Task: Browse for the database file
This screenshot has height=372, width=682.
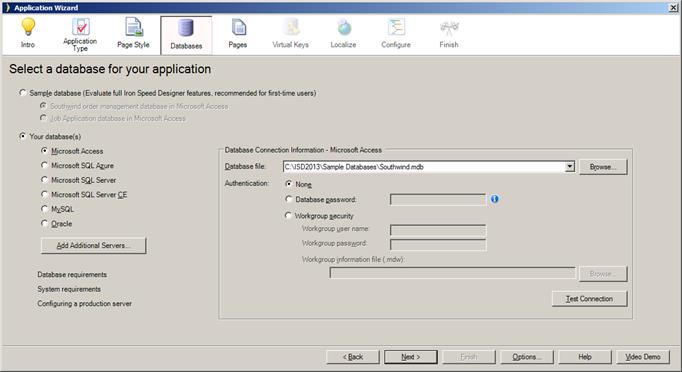Action: click(603, 167)
